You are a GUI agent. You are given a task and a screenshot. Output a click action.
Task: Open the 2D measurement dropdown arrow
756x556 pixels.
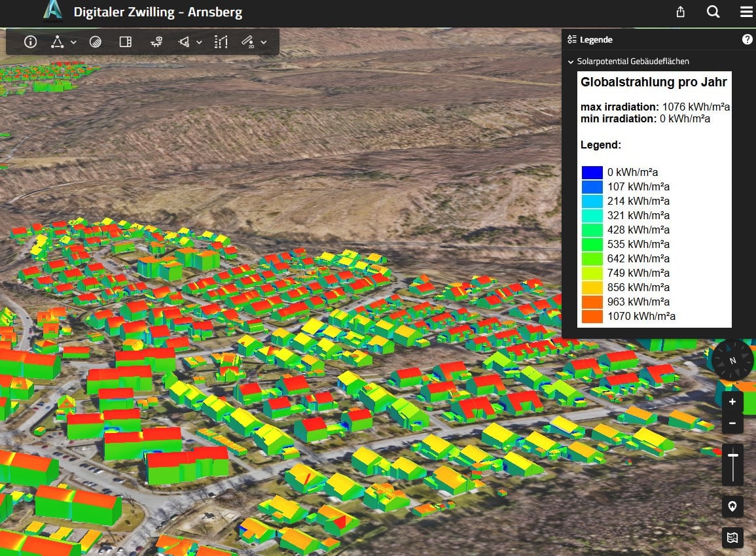tap(264, 42)
